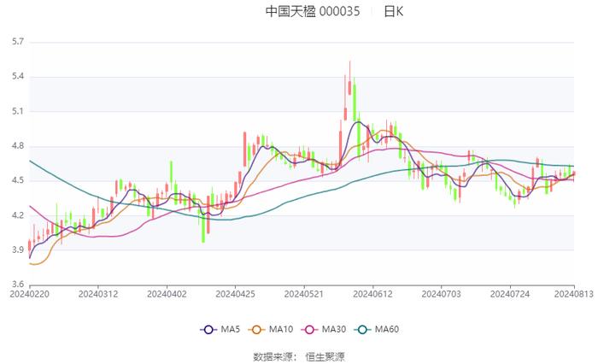Toggle the MA10 legend series
598x364 pixels.
[x=271, y=329]
